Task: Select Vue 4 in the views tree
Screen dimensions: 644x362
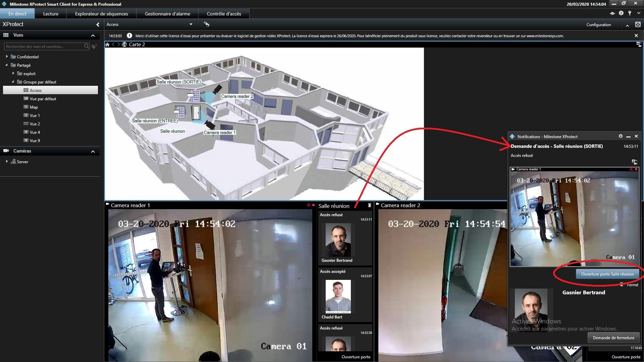Action: pyautogui.click(x=35, y=132)
